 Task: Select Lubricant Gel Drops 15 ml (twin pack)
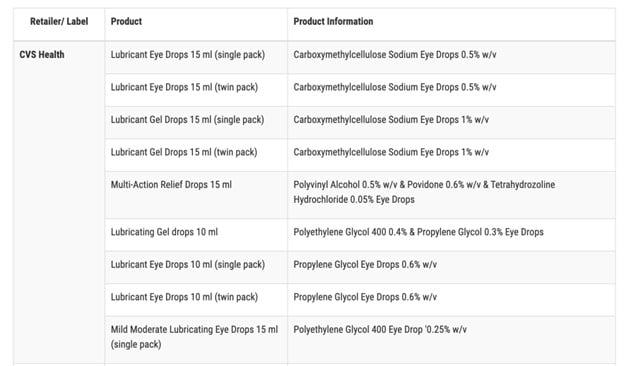pos(184,152)
